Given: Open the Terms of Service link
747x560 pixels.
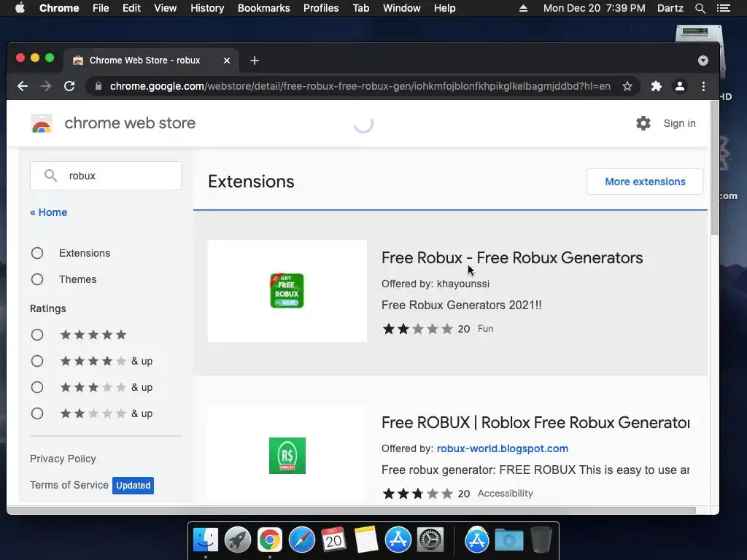Looking at the screenshot, I should click(x=69, y=485).
